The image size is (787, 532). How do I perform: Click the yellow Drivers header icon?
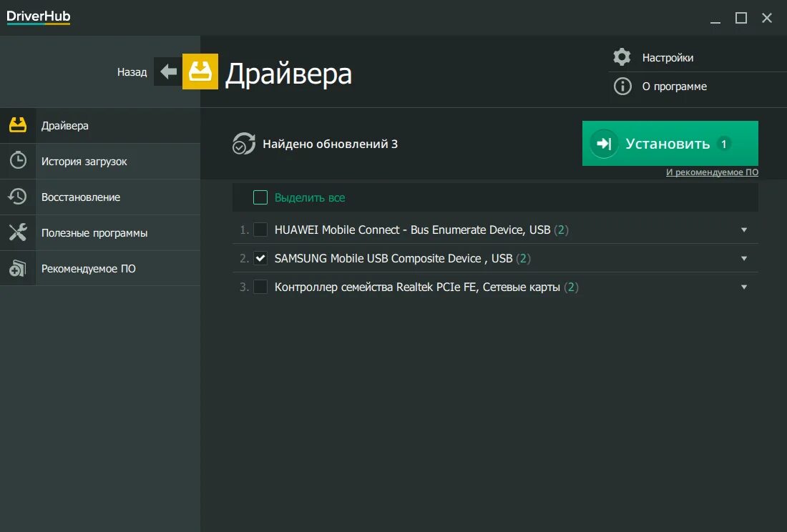pyautogui.click(x=200, y=72)
